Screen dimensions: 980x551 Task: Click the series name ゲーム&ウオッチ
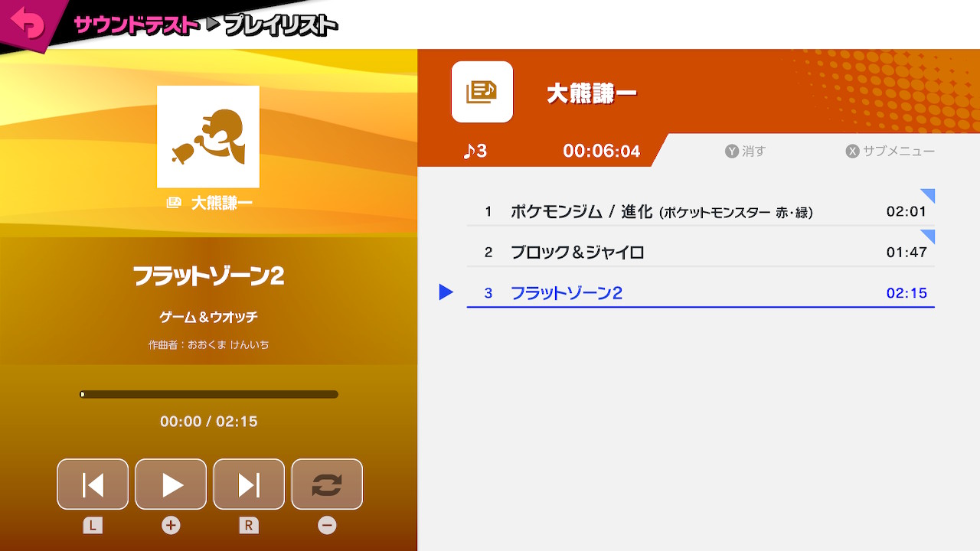(x=208, y=317)
